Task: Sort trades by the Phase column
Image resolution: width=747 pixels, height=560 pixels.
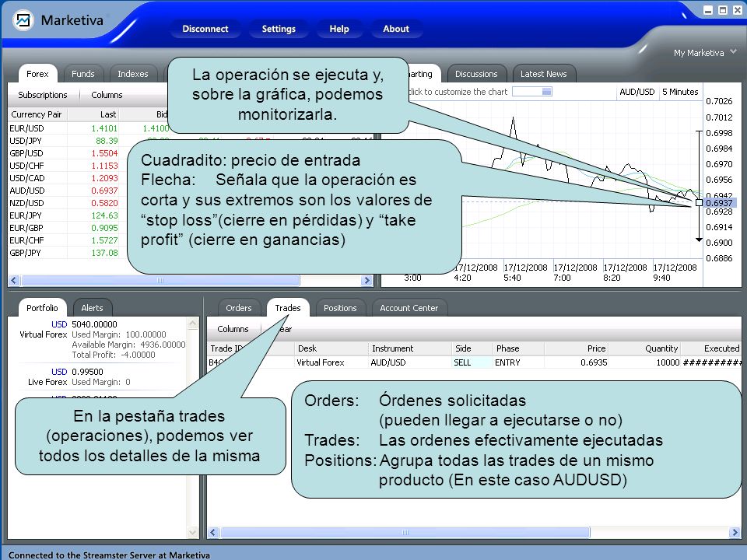Action: coord(517,348)
